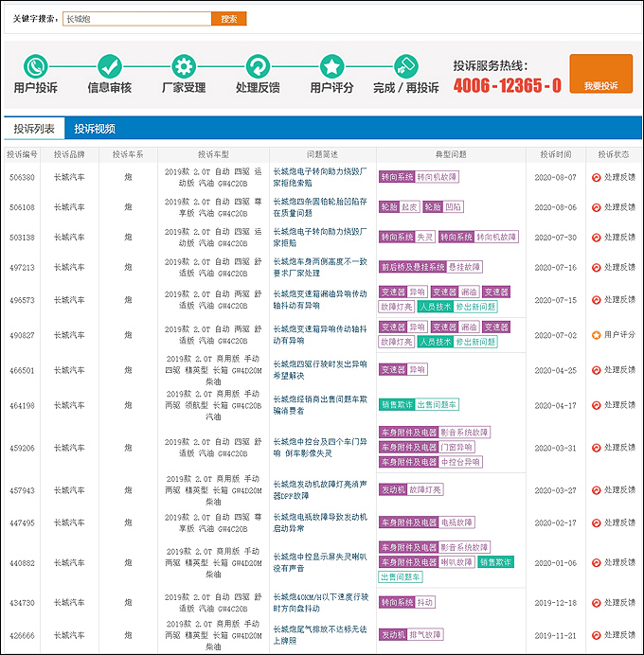Click status icon for complaint 506108
Viewport: 644px width, 655px height.
point(597,207)
